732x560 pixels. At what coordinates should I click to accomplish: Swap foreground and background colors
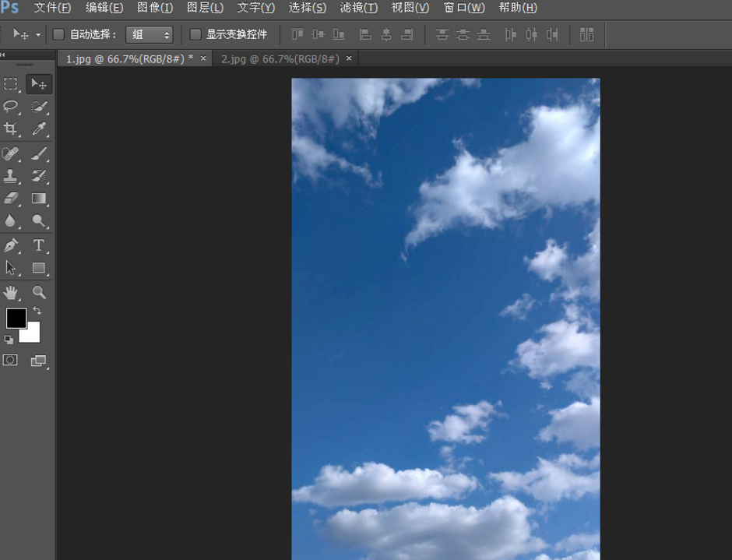pos(37,311)
